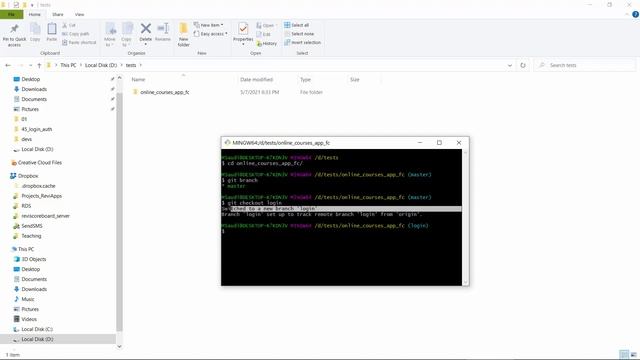The height and width of the screenshot is (360, 640).
Task: Open Music under This PC
Action: pyautogui.click(x=28, y=299)
